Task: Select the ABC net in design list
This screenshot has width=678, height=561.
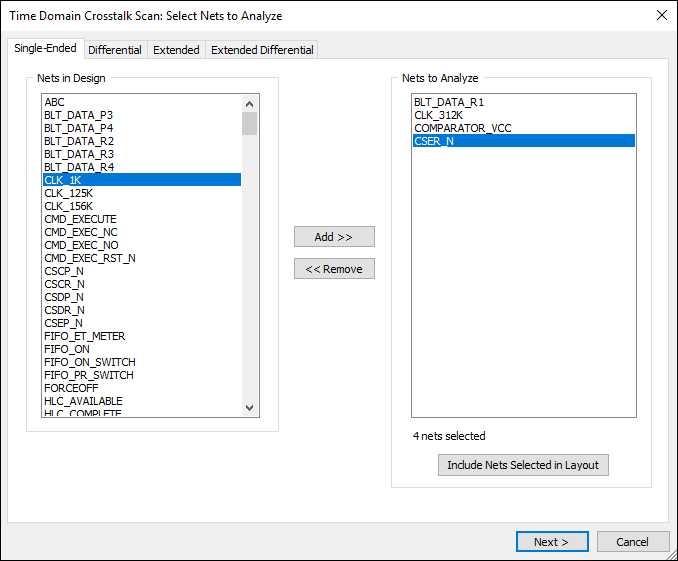Action: tap(55, 102)
